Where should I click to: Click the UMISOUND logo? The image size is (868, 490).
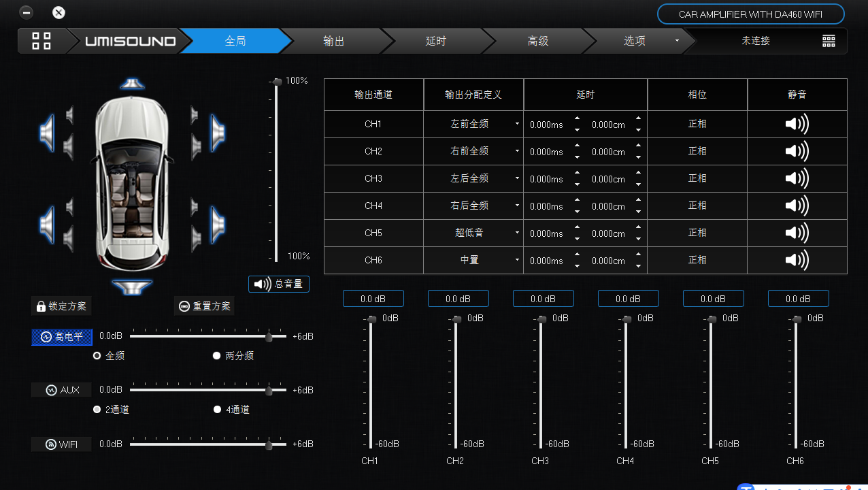pyautogui.click(x=130, y=41)
